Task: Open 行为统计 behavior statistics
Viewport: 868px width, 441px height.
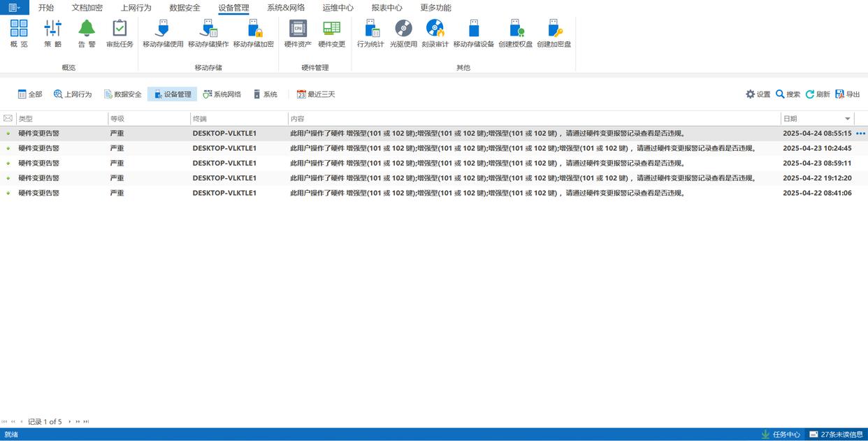Action: click(370, 34)
